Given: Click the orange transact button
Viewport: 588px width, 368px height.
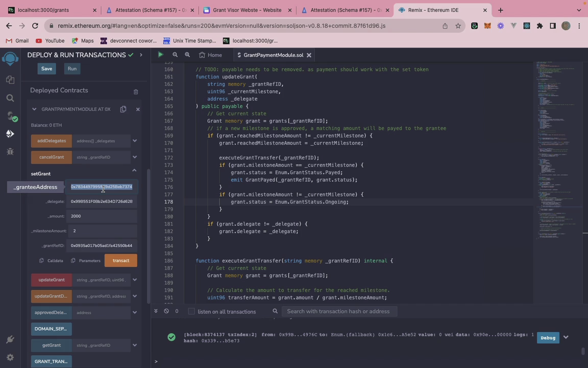Looking at the screenshot, I should coord(121,261).
